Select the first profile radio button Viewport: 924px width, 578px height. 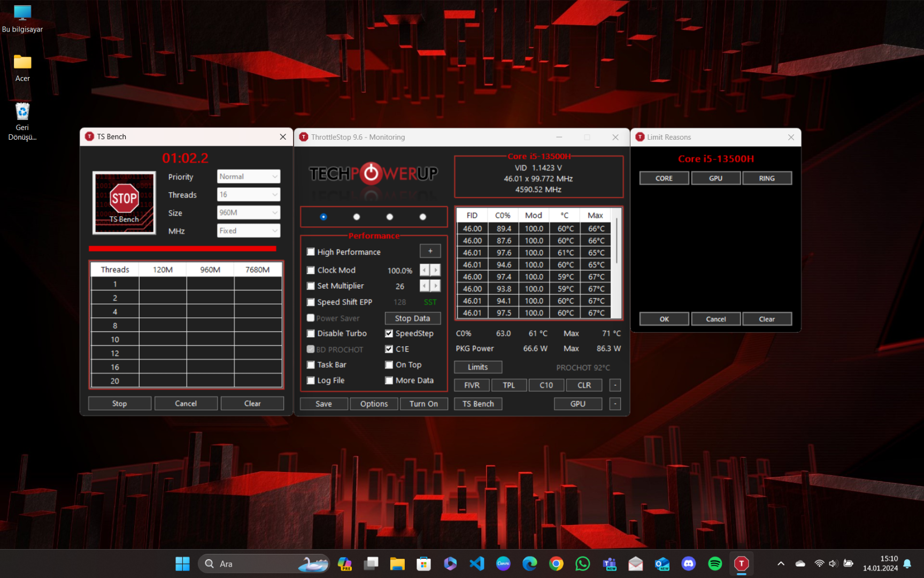324,217
